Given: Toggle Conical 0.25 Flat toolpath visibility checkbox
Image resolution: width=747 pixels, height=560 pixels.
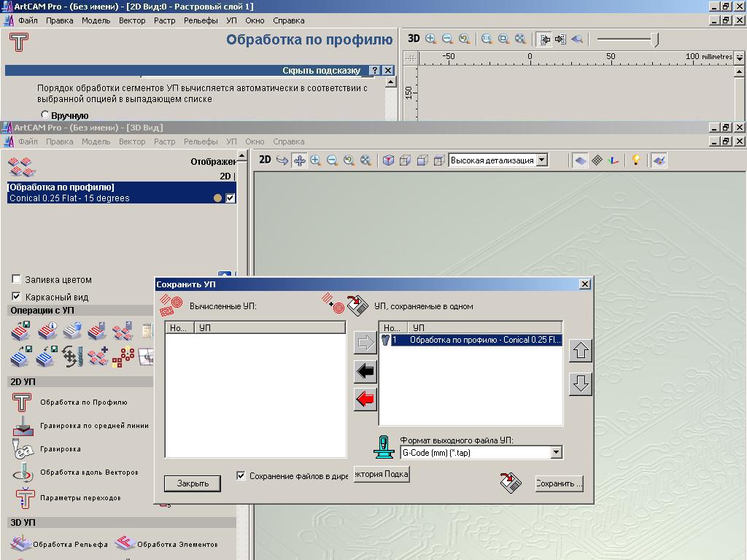Looking at the screenshot, I should (230, 198).
